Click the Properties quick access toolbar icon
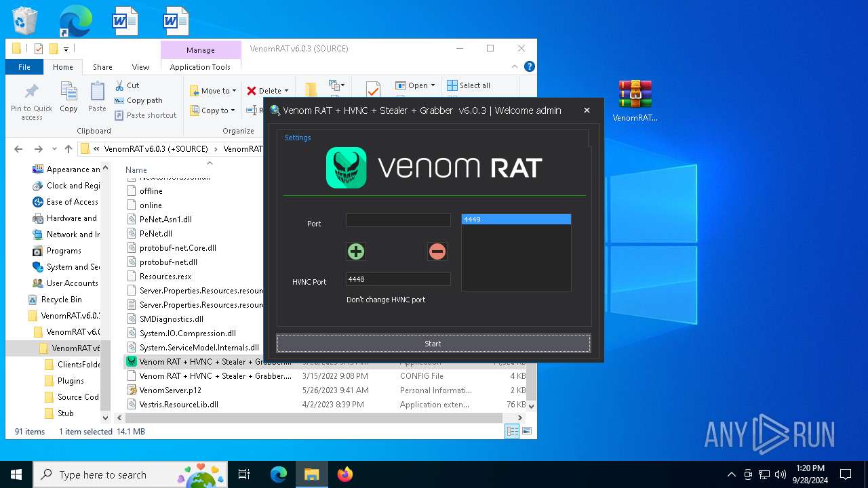This screenshot has width=868, height=488. tap(39, 49)
